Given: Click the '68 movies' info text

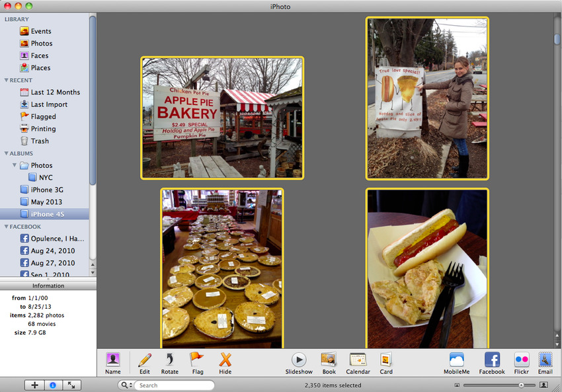Looking at the screenshot, I should [42, 324].
